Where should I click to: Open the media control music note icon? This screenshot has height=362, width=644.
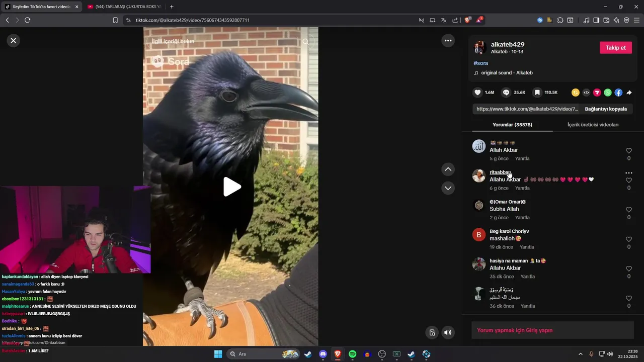[586, 20]
